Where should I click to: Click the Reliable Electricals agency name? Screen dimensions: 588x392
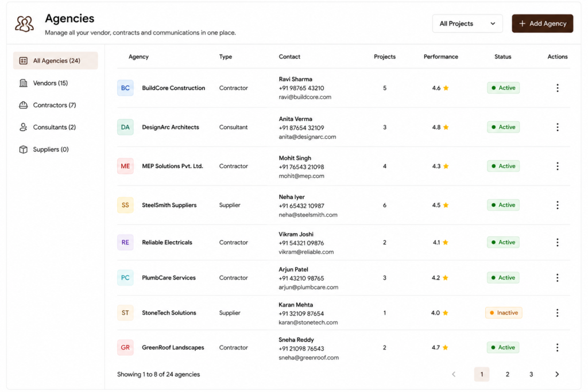point(167,242)
